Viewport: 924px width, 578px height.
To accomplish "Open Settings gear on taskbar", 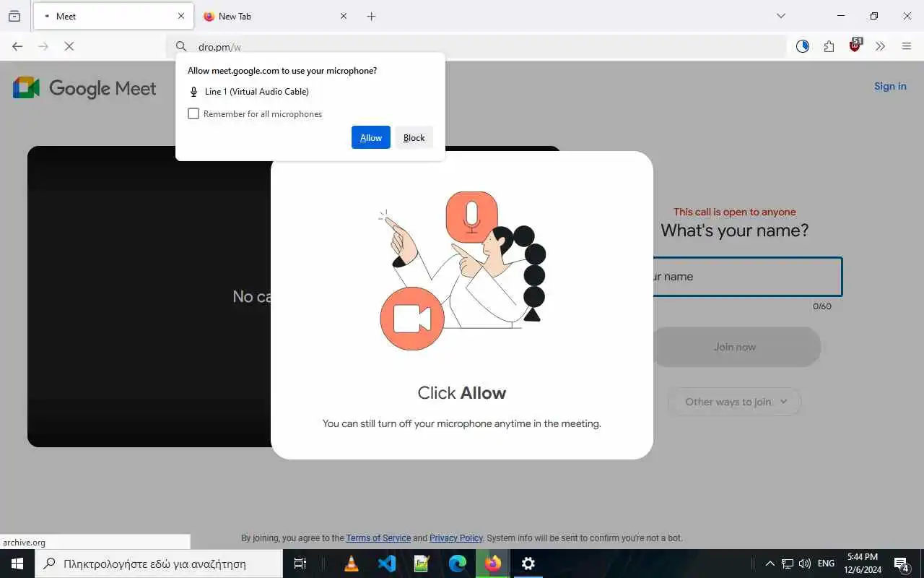I will point(528,564).
